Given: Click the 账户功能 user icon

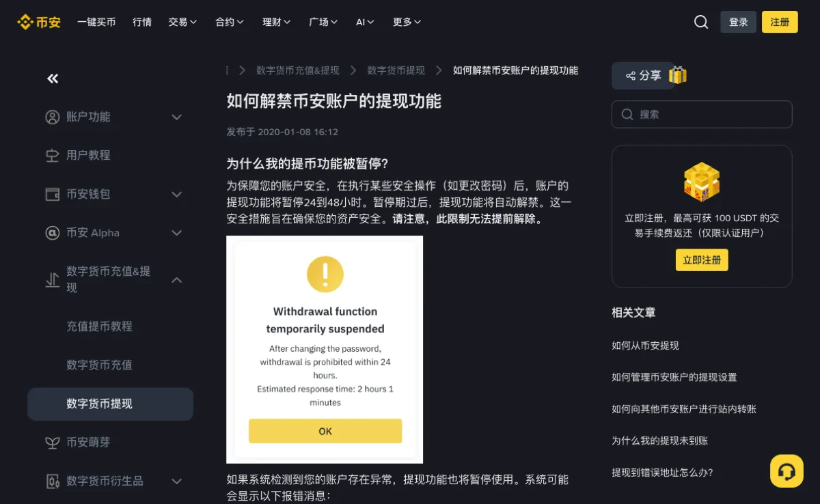Looking at the screenshot, I should click(53, 117).
